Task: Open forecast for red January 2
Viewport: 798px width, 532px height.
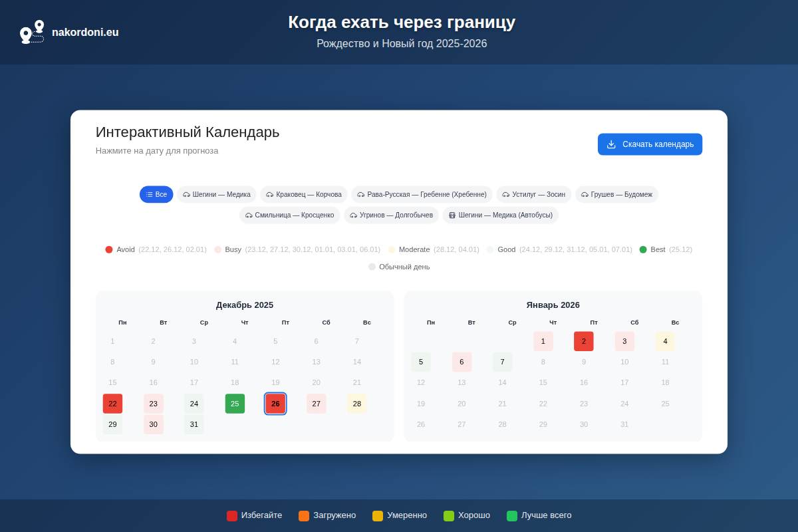Action: coord(583,341)
